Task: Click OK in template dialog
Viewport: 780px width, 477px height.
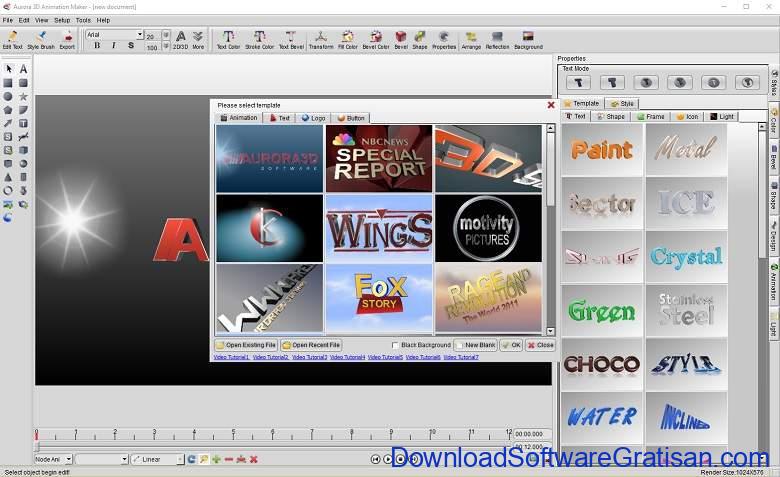Action: click(511, 345)
